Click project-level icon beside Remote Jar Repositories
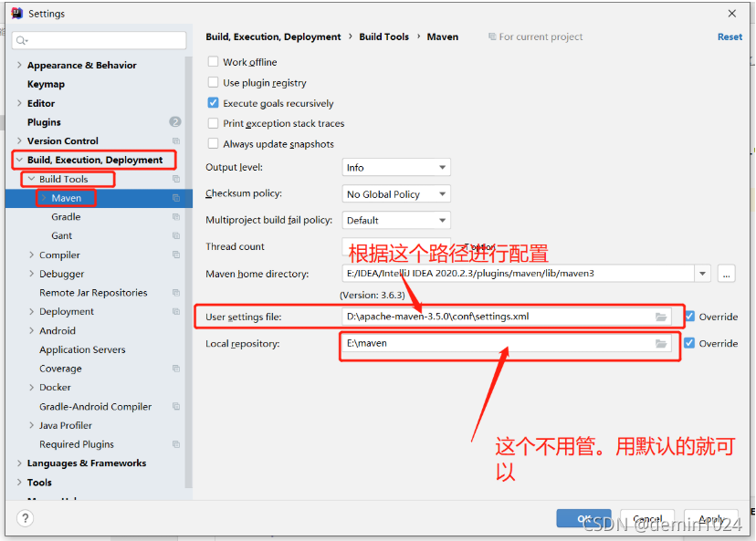Viewport: 756px width, 541px height. tap(176, 293)
